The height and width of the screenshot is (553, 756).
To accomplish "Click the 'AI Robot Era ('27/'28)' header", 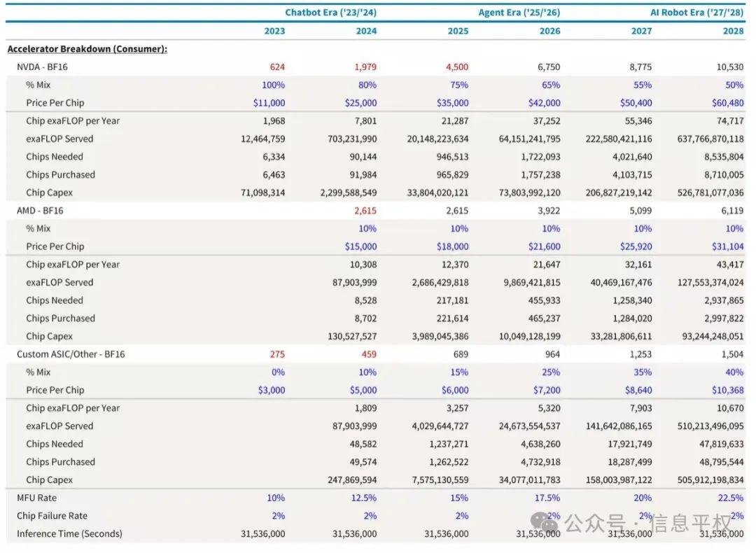I will click(x=697, y=13).
